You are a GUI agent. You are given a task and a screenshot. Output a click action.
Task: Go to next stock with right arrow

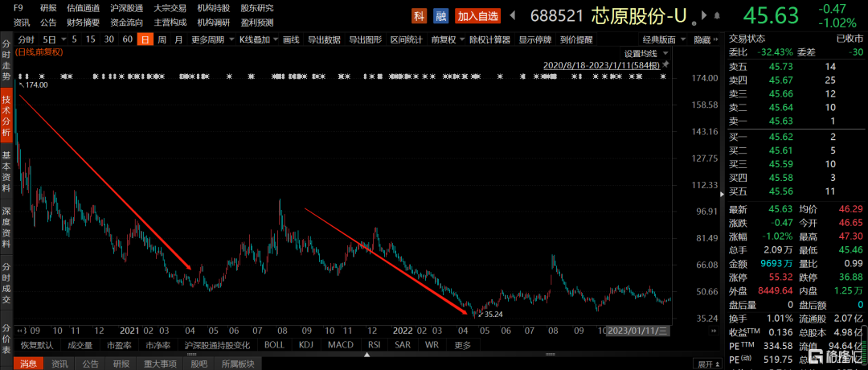pos(703,16)
